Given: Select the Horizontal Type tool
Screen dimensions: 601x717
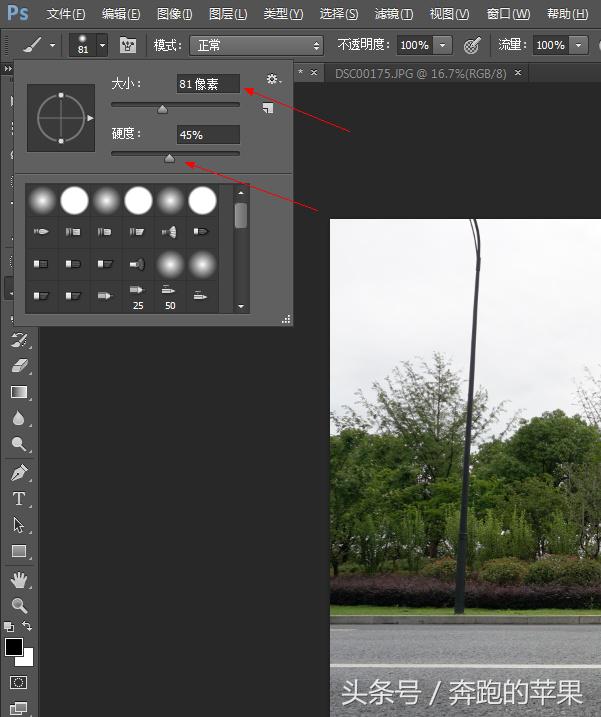Looking at the screenshot, I should 19,498.
